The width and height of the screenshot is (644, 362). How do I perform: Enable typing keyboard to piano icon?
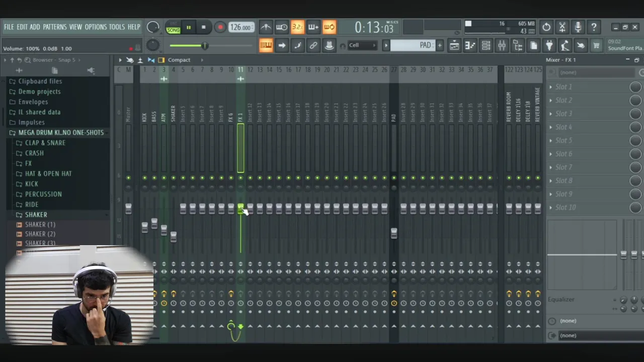point(266,46)
